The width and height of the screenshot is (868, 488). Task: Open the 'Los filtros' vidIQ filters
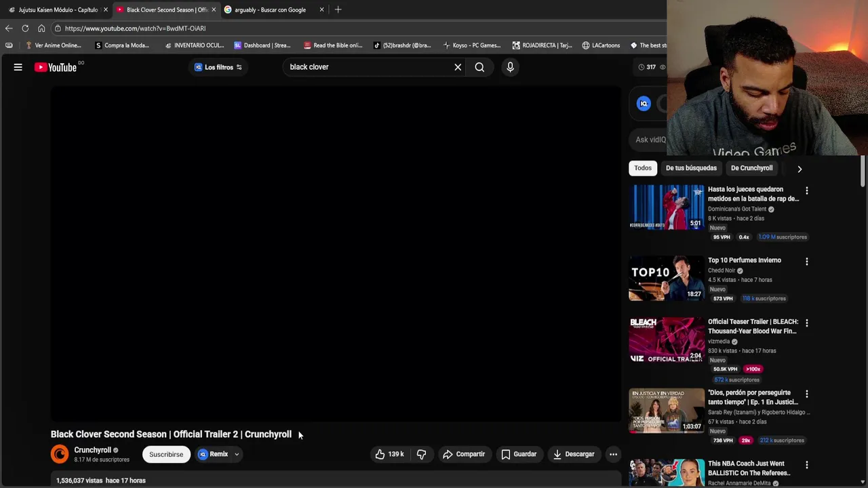pyautogui.click(x=218, y=67)
